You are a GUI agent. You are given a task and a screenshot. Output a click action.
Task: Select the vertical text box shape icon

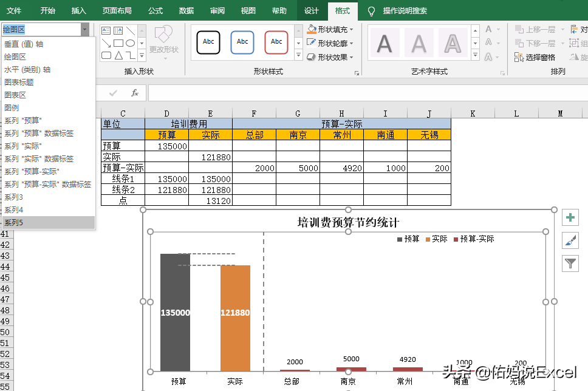click(118, 31)
